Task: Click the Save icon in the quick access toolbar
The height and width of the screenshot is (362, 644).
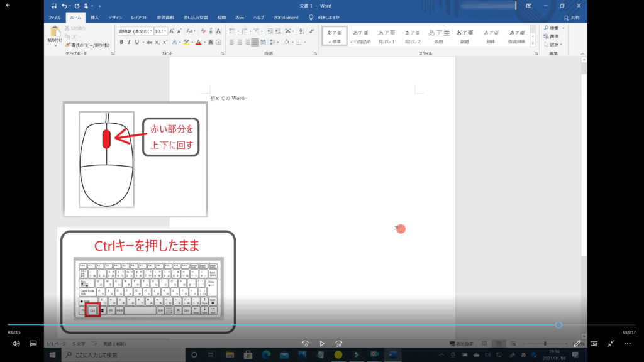Action: (x=53, y=6)
